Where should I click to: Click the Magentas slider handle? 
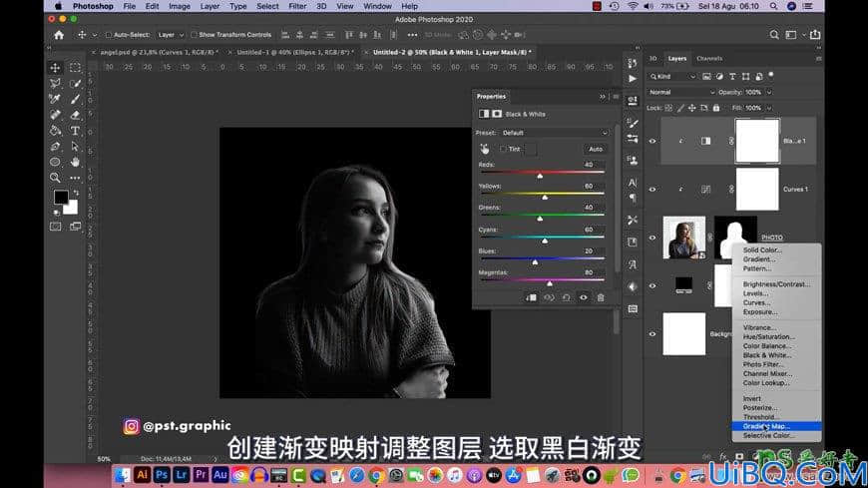pyautogui.click(x=549, y=283)
